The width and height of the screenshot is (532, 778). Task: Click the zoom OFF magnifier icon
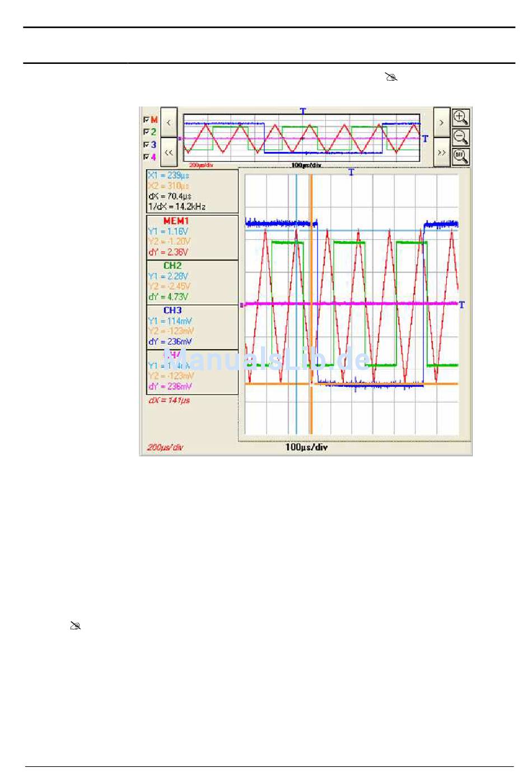click(460, 156)
